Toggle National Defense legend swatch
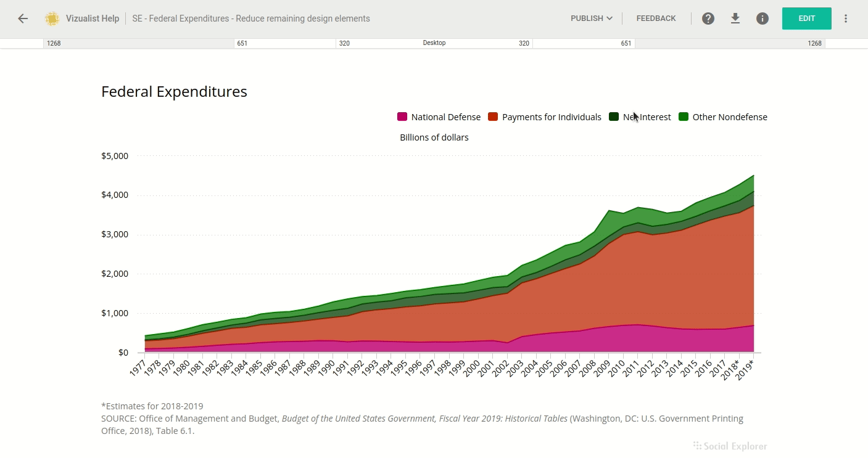 tap(402, 117)
